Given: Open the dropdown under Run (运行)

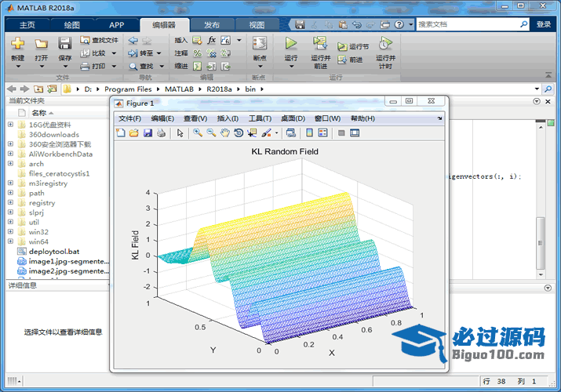Looking at the screenshot, I should (291, 66).
